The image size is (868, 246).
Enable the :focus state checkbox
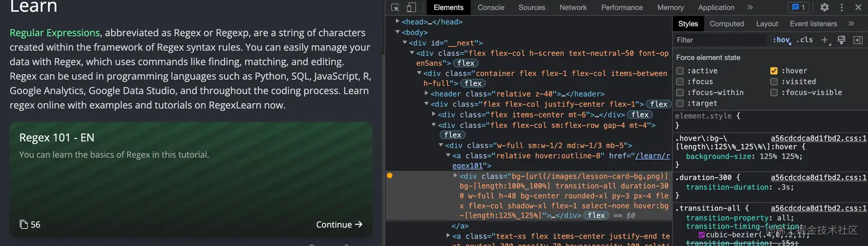680,82
